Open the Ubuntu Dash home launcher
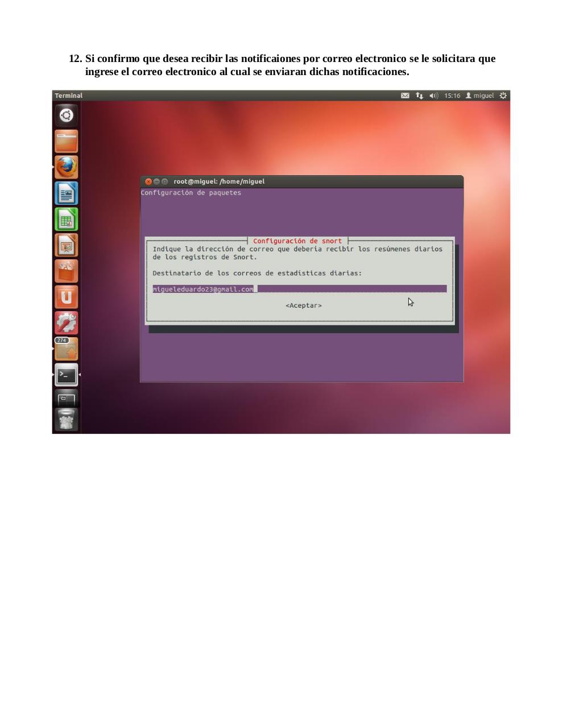Screen dimensions: 563x728 (67, 115)
